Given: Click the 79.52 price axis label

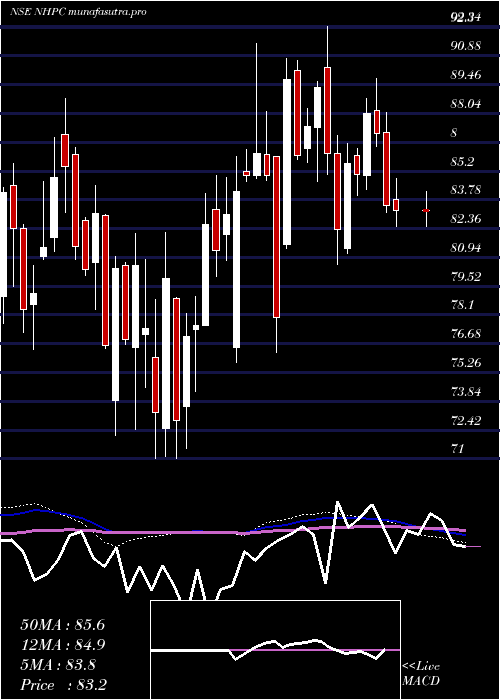Looking at the screenshot, I should tap(466, 277).
